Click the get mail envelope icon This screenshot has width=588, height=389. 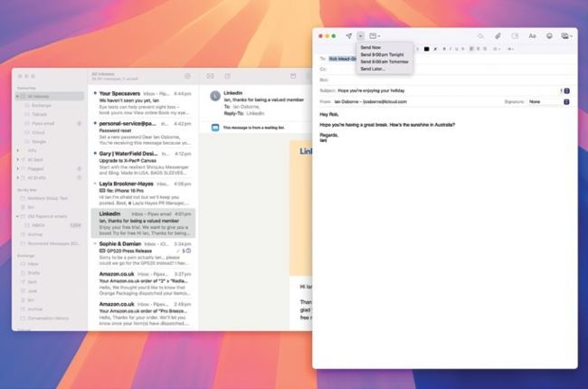(210, 76)
